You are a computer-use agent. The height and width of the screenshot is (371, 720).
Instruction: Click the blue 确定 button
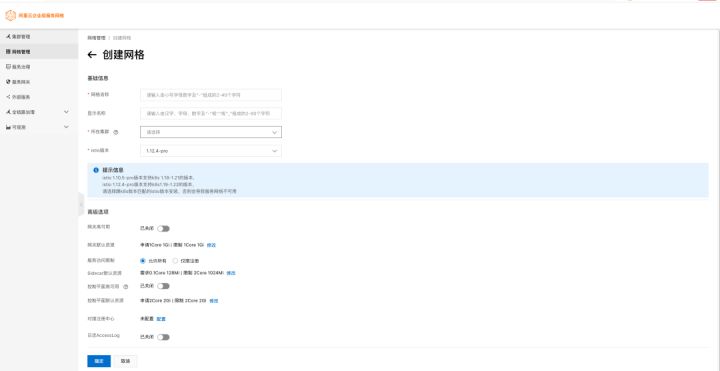[99, 361]
